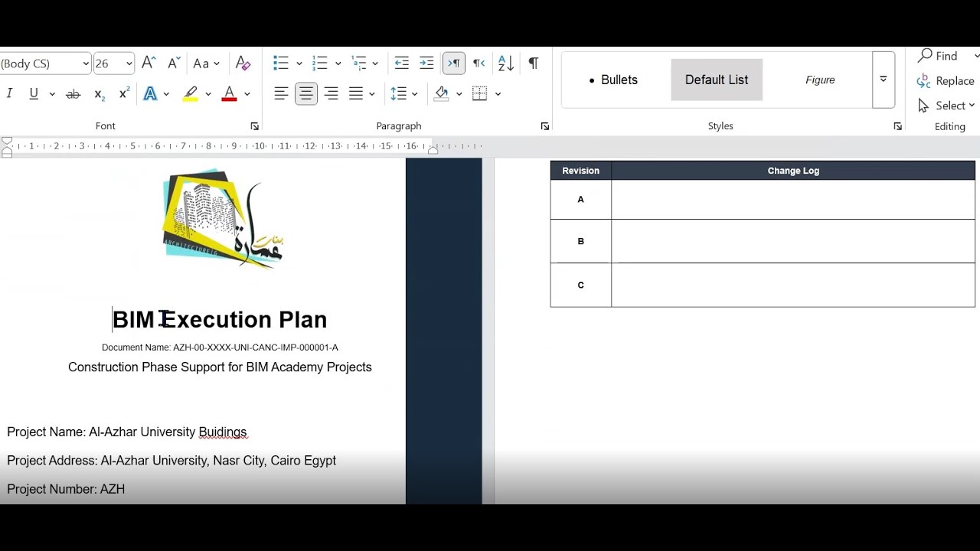Click the Project Address line
The height and width of the screenshot is (551, 980).
click(x=171, y=461)
